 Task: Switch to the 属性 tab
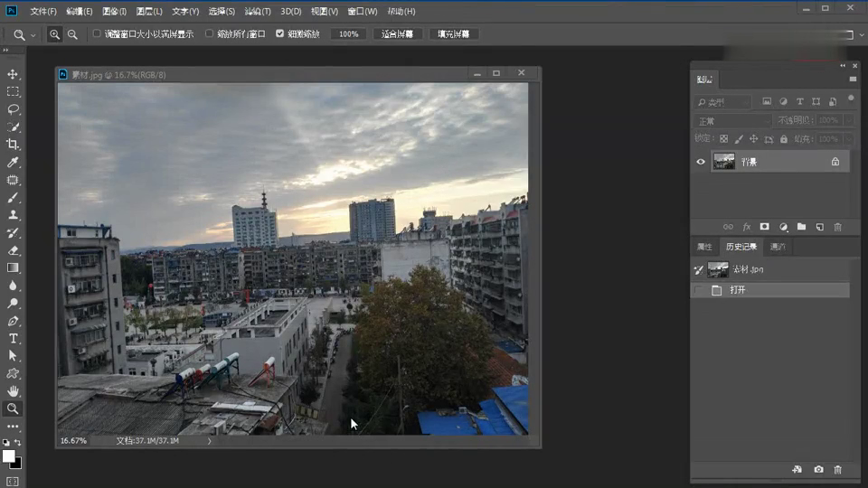coord(704,247)
